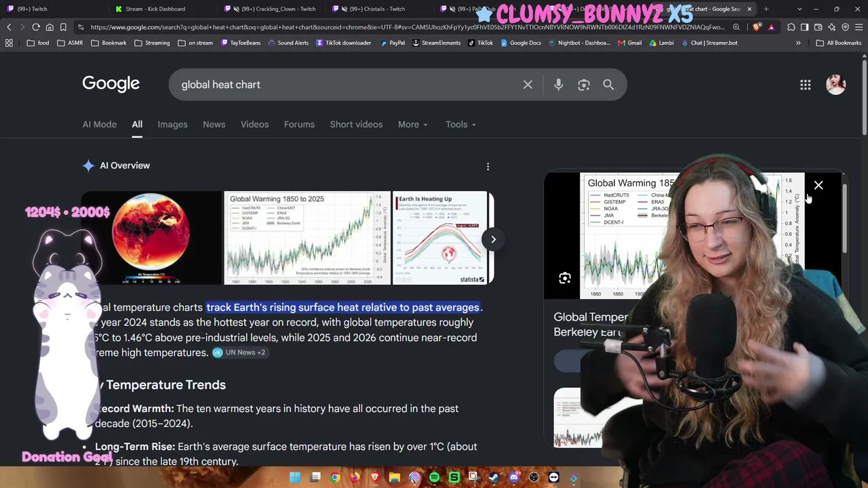Open the on stream bookmarks folder
This screenshot has height=488, width=868.
(195, 43)
